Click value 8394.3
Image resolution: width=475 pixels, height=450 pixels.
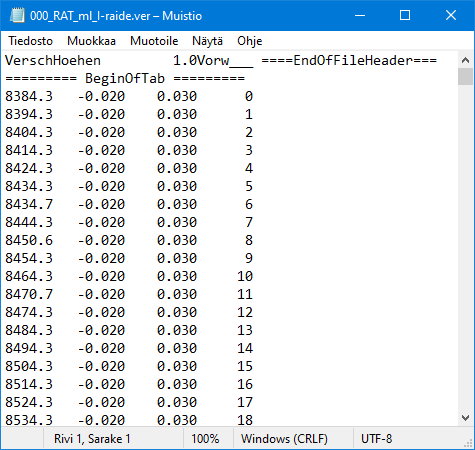click(29, 114)
